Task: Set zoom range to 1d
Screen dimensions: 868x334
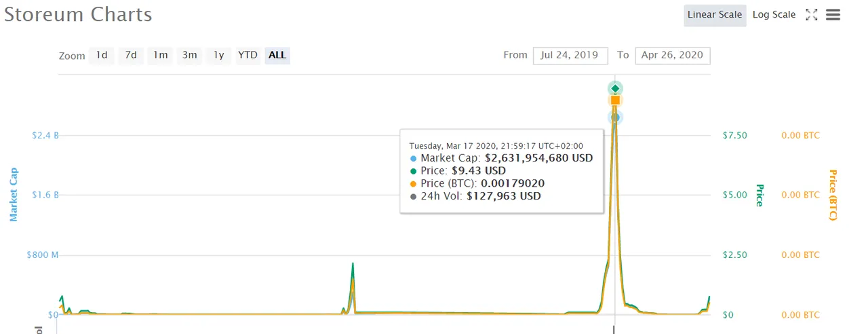Action: click(x=102, y=55)
